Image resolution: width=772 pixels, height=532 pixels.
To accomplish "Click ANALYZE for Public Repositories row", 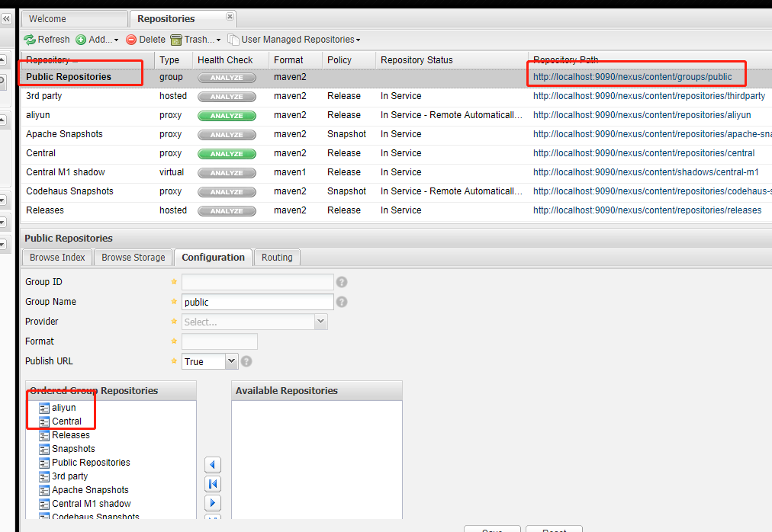I will [227, 78].
